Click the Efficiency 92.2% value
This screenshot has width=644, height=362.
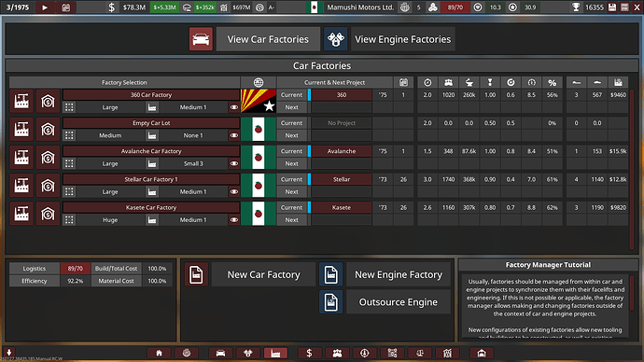pyautogui.click(x=76, y=281)
